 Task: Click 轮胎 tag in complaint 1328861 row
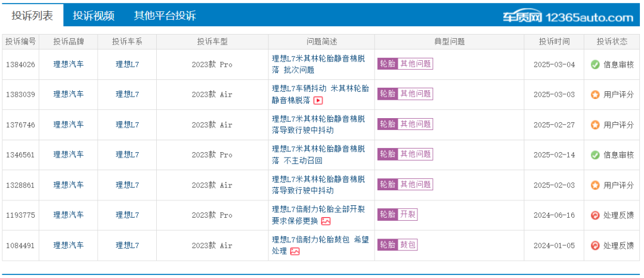[388, 184]
